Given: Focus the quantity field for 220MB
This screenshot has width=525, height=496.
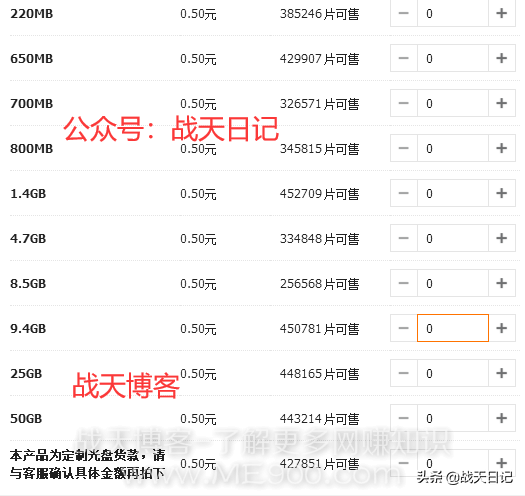Looking at the screenshot, I should [x=453, y=13].
